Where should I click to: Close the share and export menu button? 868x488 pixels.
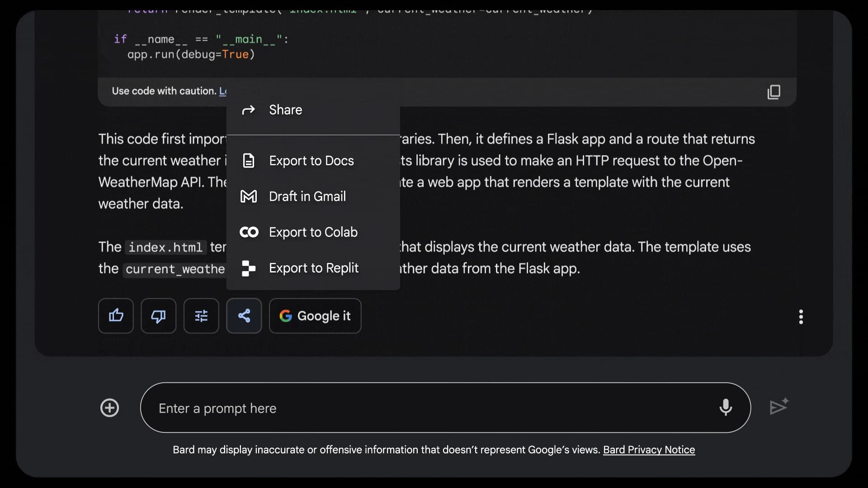pyautogui.click(x=244, y=316)
